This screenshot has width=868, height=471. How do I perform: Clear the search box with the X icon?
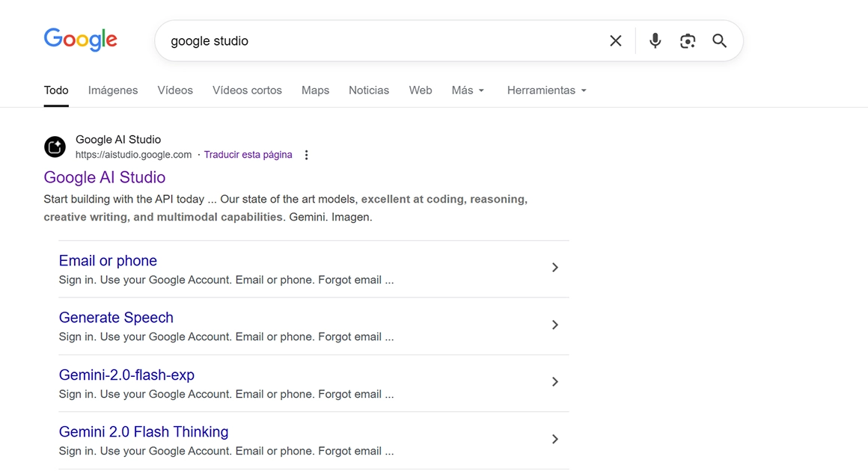(616, 41)
